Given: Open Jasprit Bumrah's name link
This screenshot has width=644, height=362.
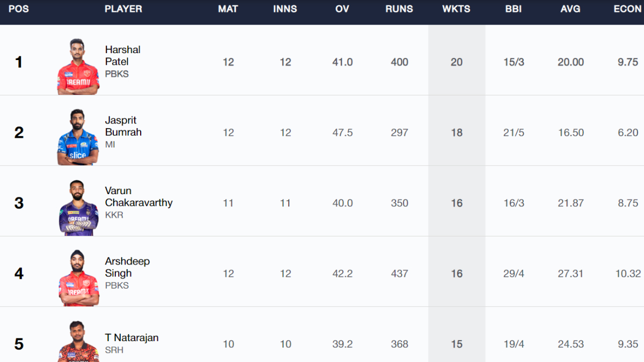Looking at the screenshot, I should [123, 126].
